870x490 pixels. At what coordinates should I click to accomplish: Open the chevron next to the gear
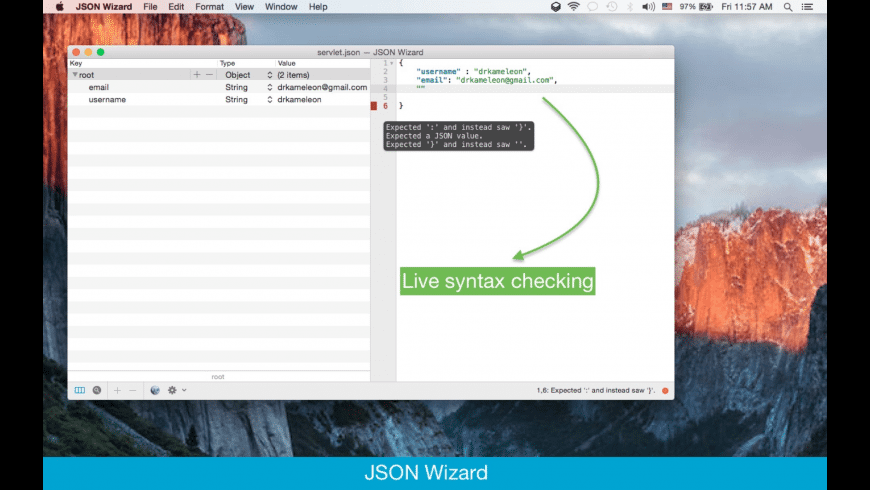pos(184,390)
